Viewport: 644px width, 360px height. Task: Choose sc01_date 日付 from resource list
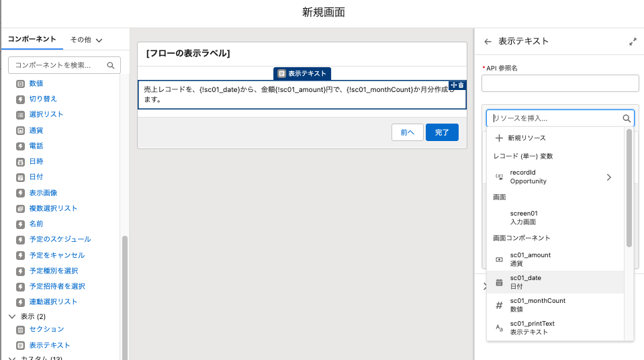[555, 282]
